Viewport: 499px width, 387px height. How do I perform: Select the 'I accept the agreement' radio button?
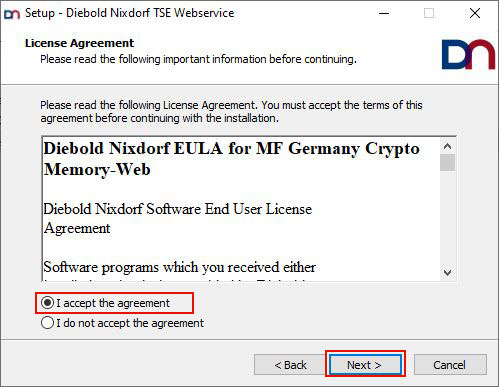click(47, 303)
